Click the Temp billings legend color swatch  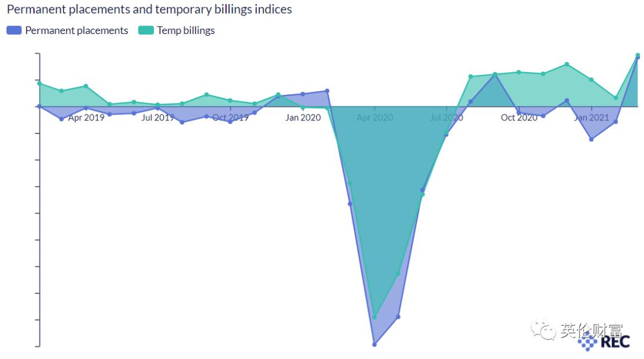146,30
